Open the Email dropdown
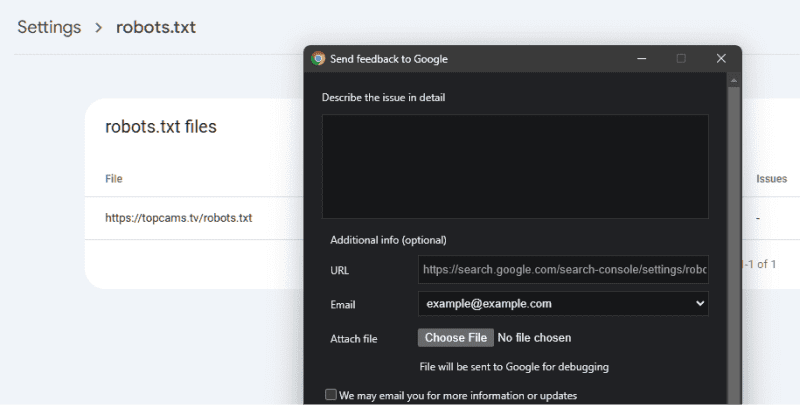 click(563, 303)
